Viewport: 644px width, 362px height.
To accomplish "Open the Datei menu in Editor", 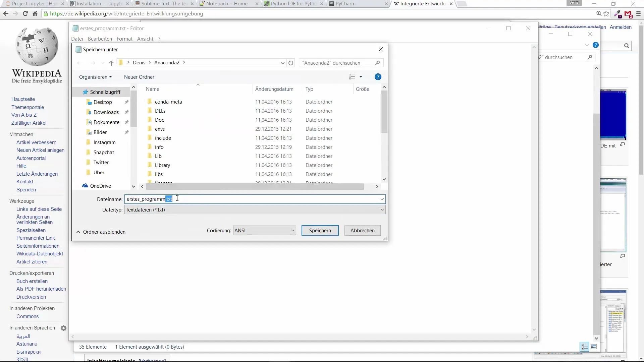I will tap(77, 39).
